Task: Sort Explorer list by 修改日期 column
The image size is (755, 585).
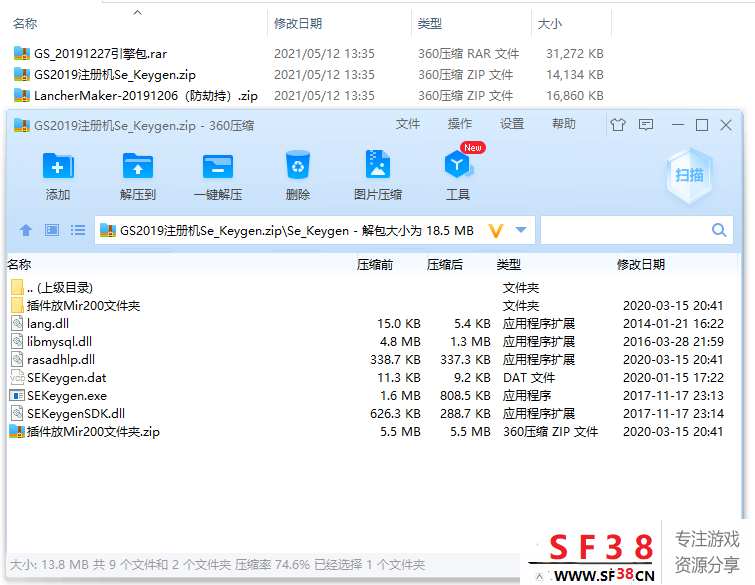Action: (x=298, y=24)
